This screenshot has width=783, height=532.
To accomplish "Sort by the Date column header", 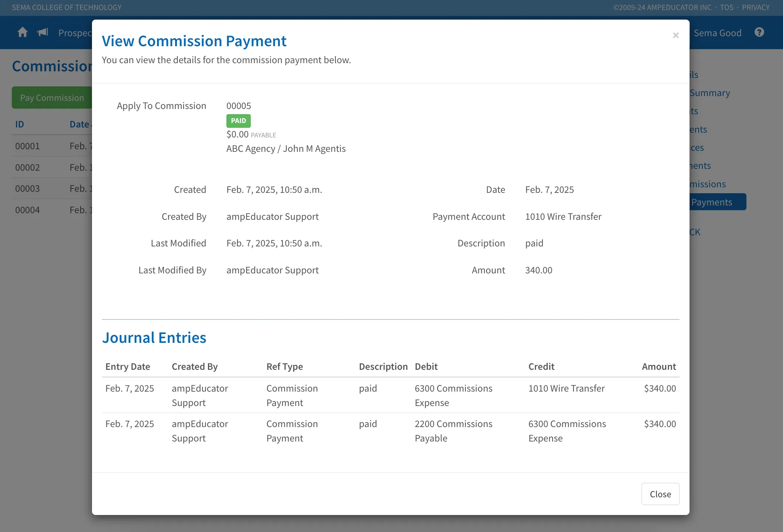I will tap(80, 124).
